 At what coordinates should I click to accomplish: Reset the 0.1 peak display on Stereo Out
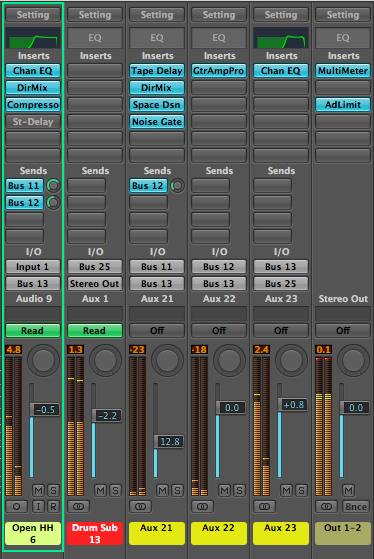324,349
